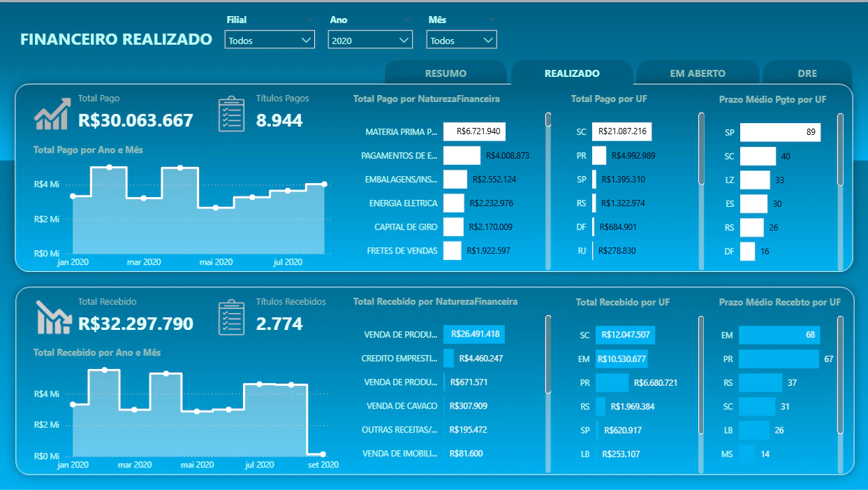Select the SC bar with value 31
The width and height of the screenshot is (868, 490).
757,406
